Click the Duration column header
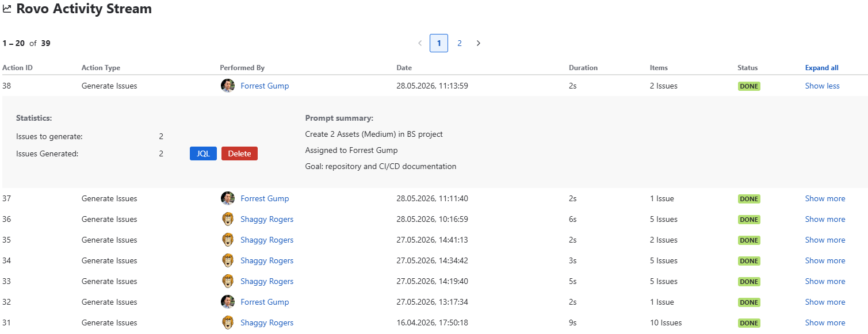The image size is (868, 334). click(x=583, y=68)
